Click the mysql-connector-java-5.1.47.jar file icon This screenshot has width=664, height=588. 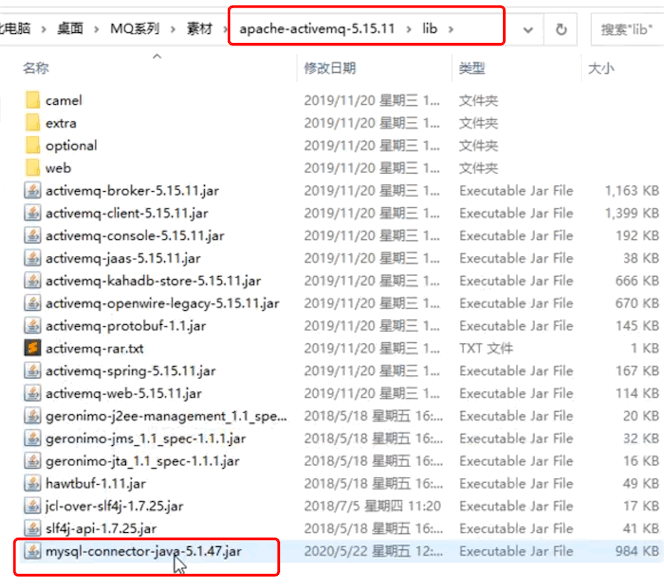click(x=33, y=551)
